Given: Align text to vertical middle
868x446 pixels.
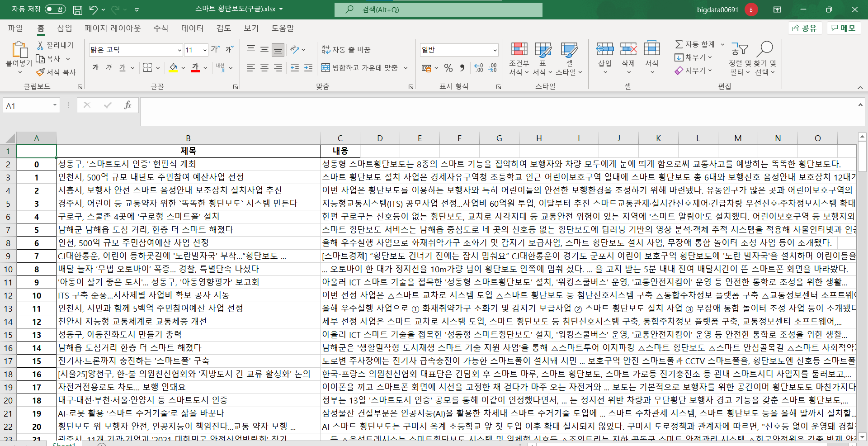Looking at the screenshot, I should click(264, 49).
